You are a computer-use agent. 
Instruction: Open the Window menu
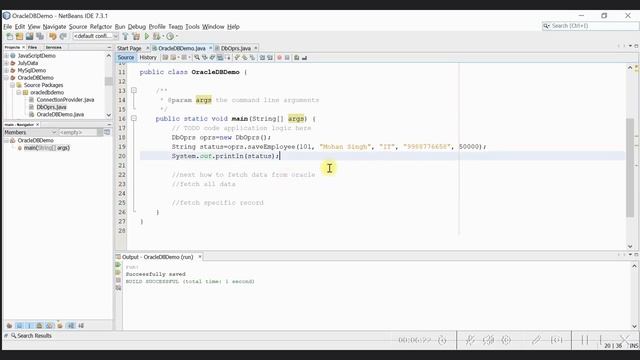click(213, 27)
